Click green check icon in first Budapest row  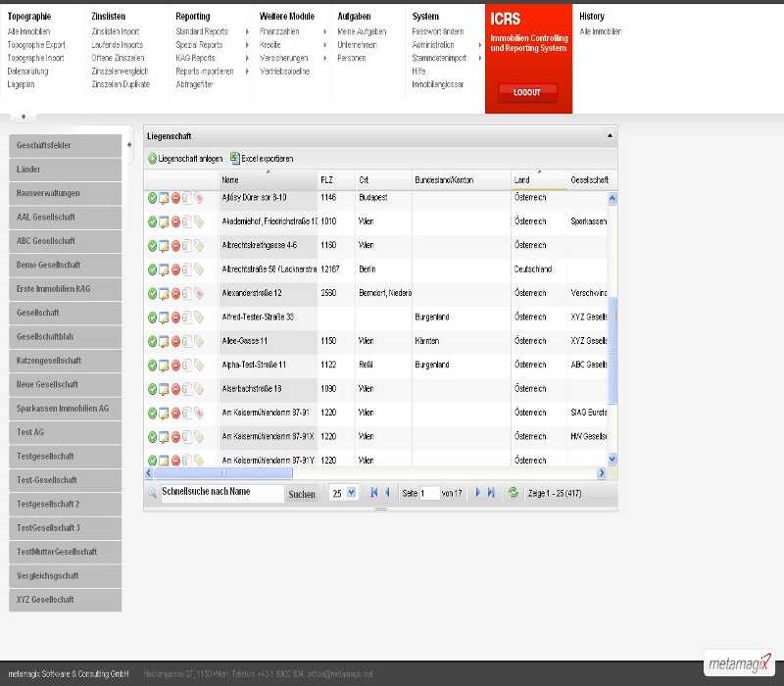pyautogui.click(x=153, y=199)
